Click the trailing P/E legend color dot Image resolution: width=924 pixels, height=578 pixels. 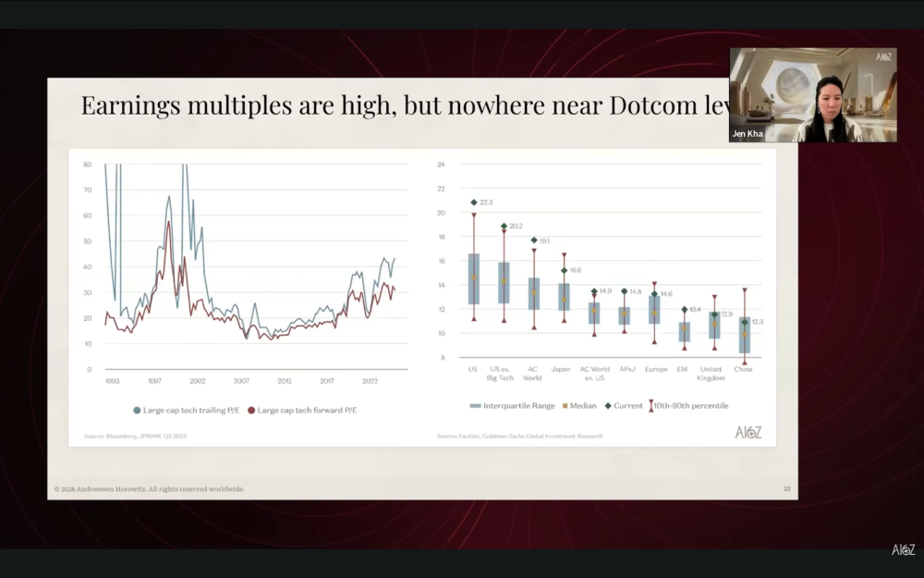click(138, 411)
